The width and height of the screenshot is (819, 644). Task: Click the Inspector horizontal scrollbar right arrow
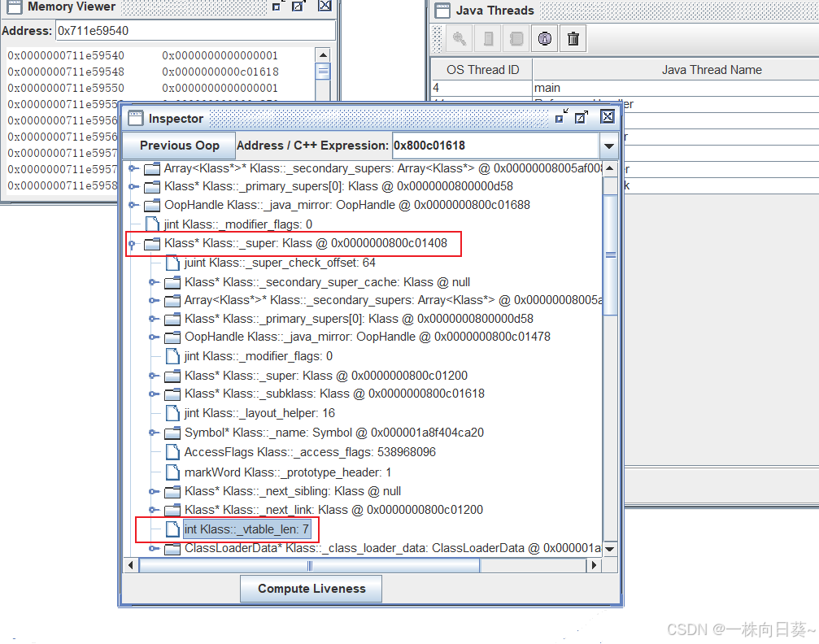(x=594, y=566)
